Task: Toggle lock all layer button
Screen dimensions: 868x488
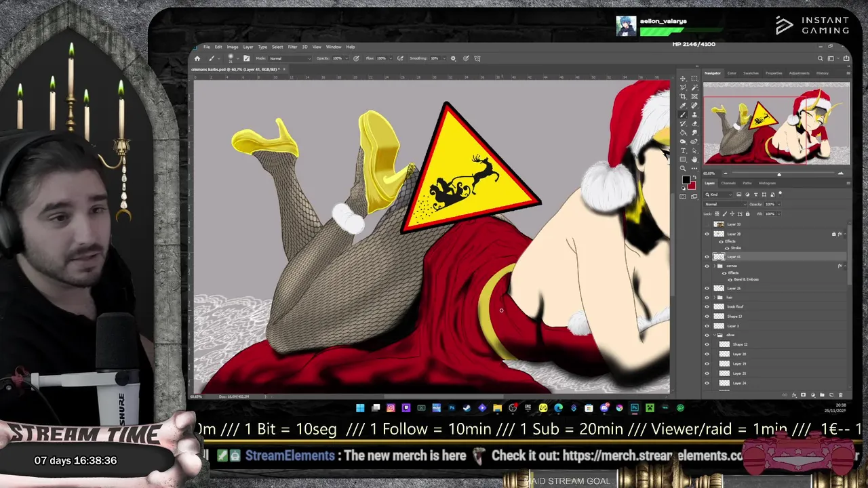Action: point(747,213)
